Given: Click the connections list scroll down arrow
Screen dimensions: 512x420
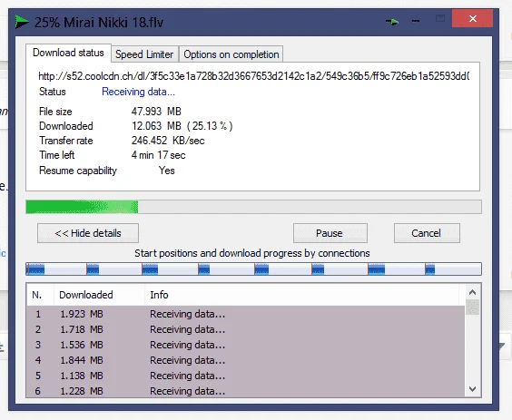Looking at the screenshot, I should pos(472,389).
